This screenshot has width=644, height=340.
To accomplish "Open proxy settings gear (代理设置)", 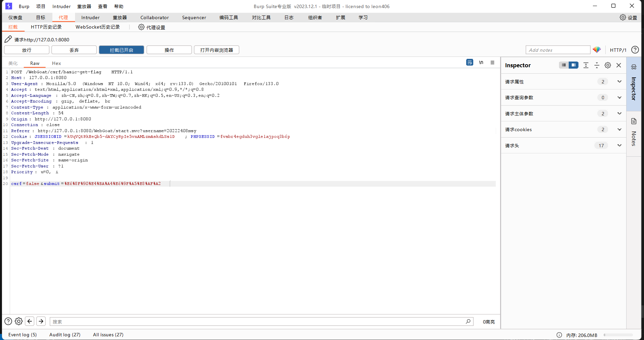I will point(142,27).
